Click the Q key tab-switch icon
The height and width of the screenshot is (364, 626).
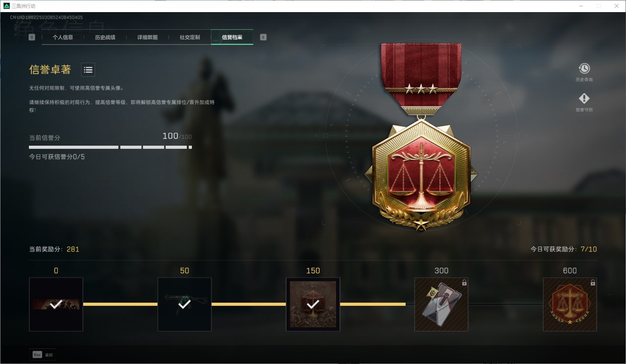point(32,37)
